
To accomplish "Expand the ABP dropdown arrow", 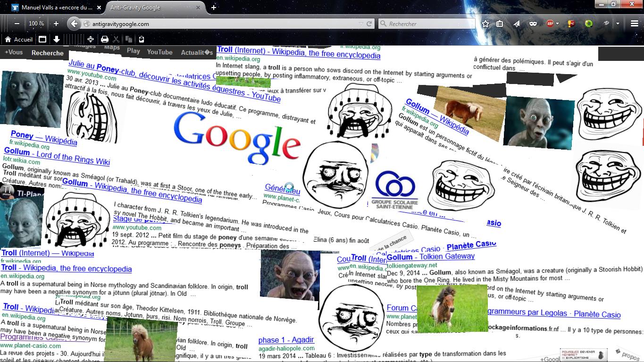I will pos(557,24).
